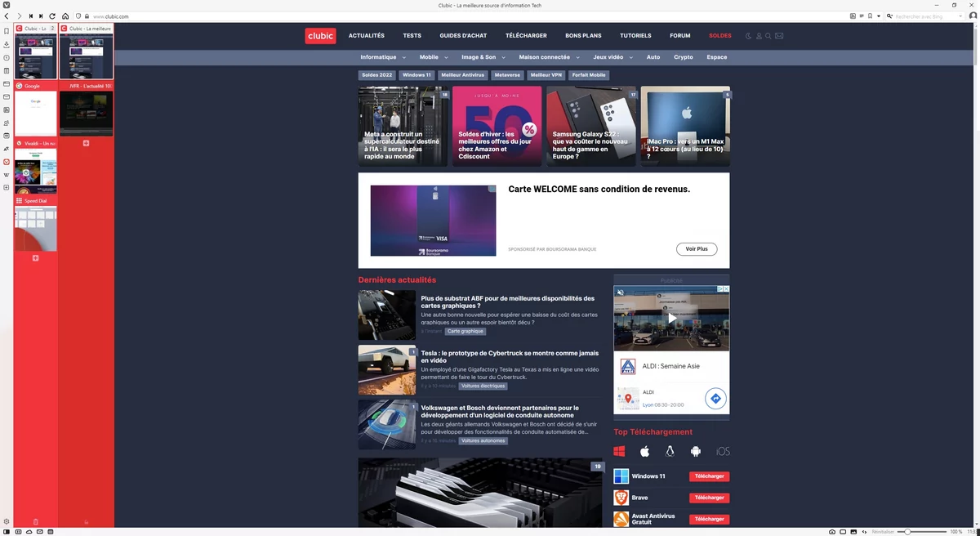
Task: Open the History side panel
Action: tap(7, 57)
